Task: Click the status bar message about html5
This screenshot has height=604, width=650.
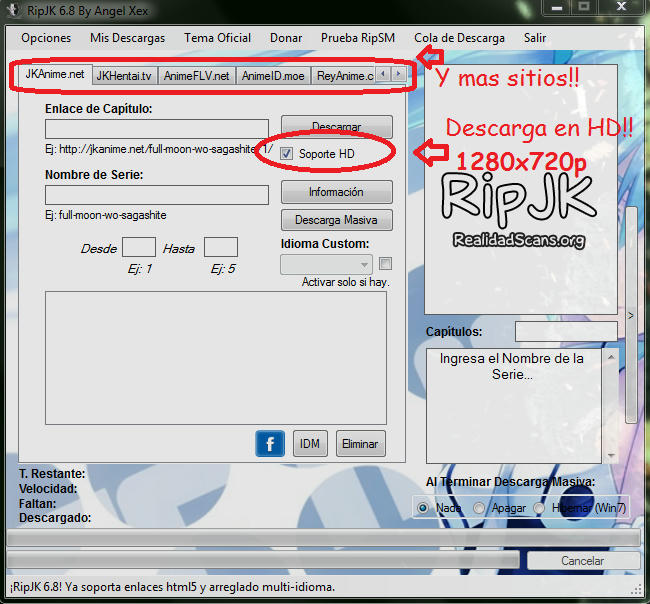Action: [x=172, y=587]
